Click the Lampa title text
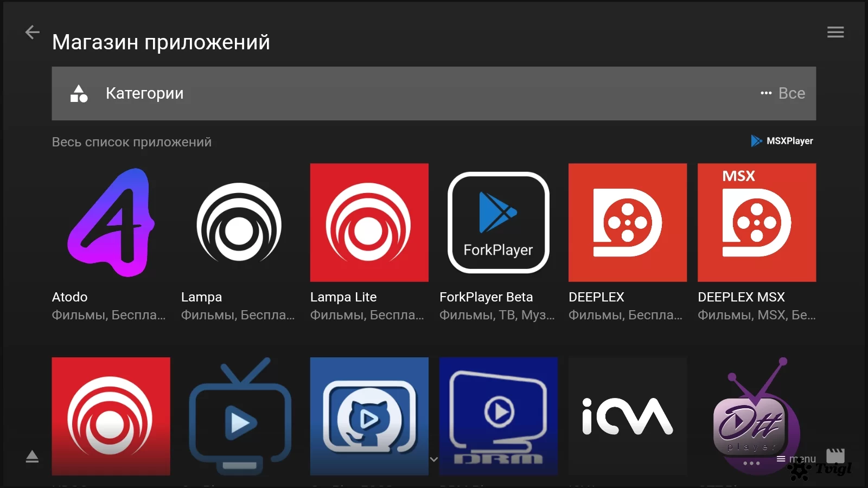Image resolution: width=868 pixels, height=488 pixels. click(201, 297)
